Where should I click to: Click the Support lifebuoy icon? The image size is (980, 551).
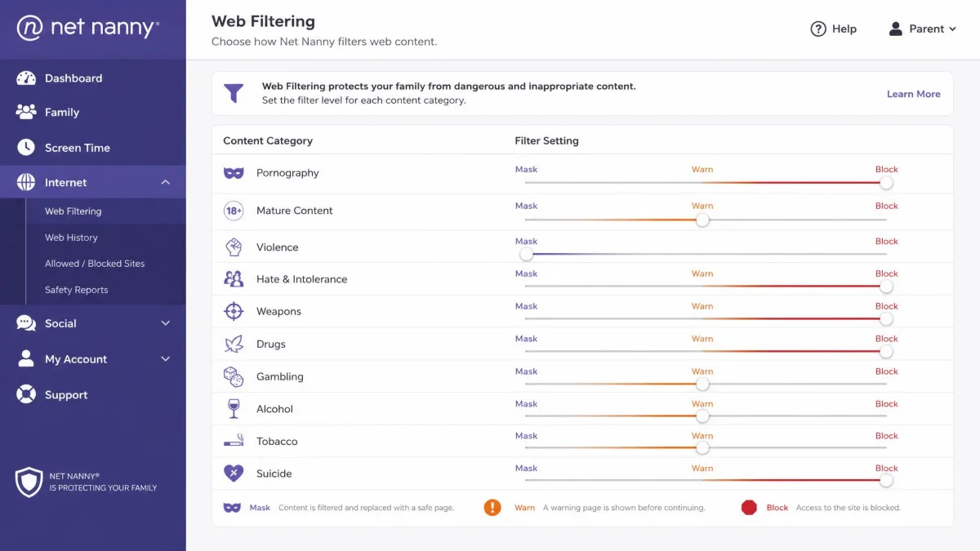26,394
